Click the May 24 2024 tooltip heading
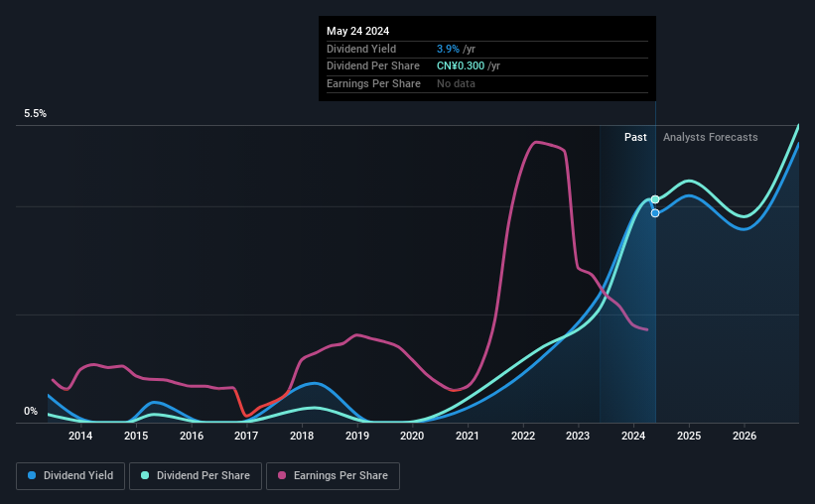 357,31
